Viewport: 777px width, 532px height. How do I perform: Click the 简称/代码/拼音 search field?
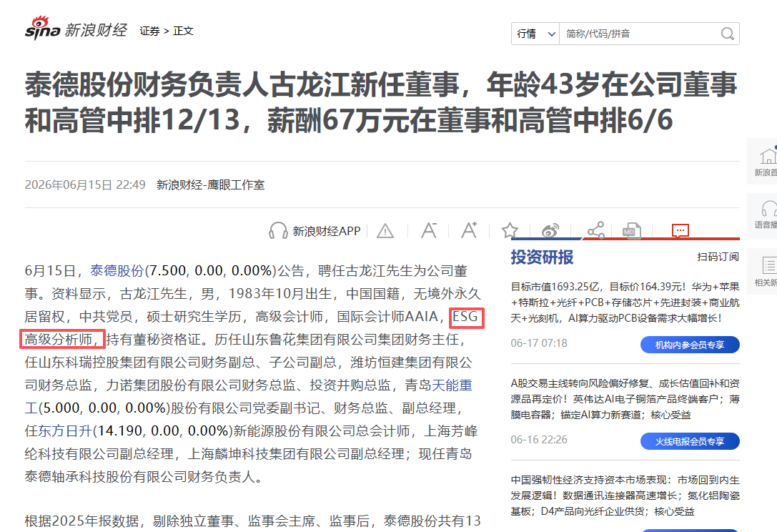(x=640, y=34)
